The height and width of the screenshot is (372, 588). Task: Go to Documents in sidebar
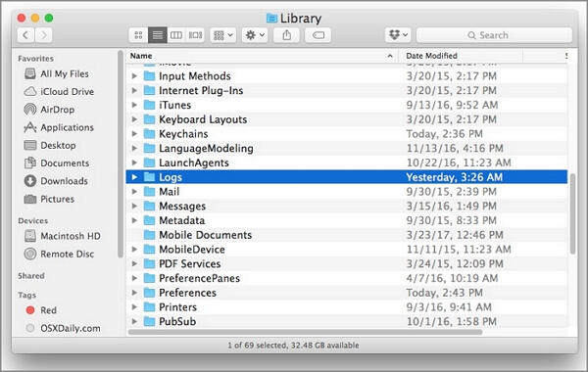point(57,163)
